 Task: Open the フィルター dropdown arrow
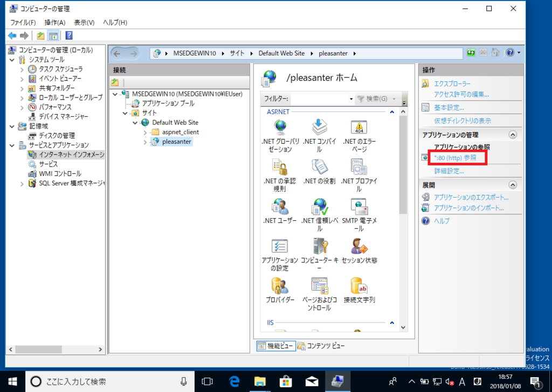(x=351, y=99)
